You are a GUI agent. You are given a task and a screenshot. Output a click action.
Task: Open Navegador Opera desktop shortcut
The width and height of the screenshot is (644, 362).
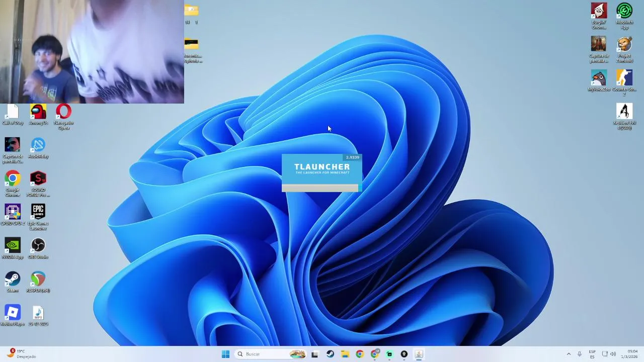click(x=64, y=117)
